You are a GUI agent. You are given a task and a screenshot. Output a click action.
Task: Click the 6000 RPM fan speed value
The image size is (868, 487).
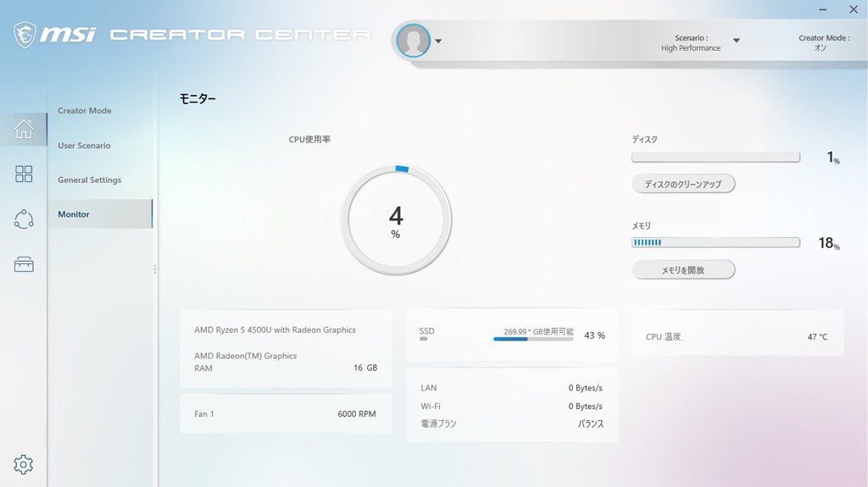coord(357,414)
